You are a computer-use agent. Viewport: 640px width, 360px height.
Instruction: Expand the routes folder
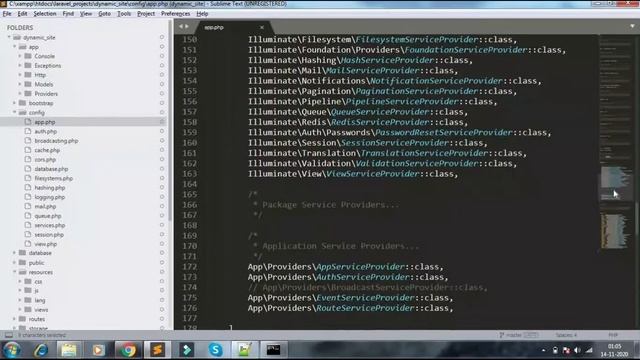coord(15,319)
